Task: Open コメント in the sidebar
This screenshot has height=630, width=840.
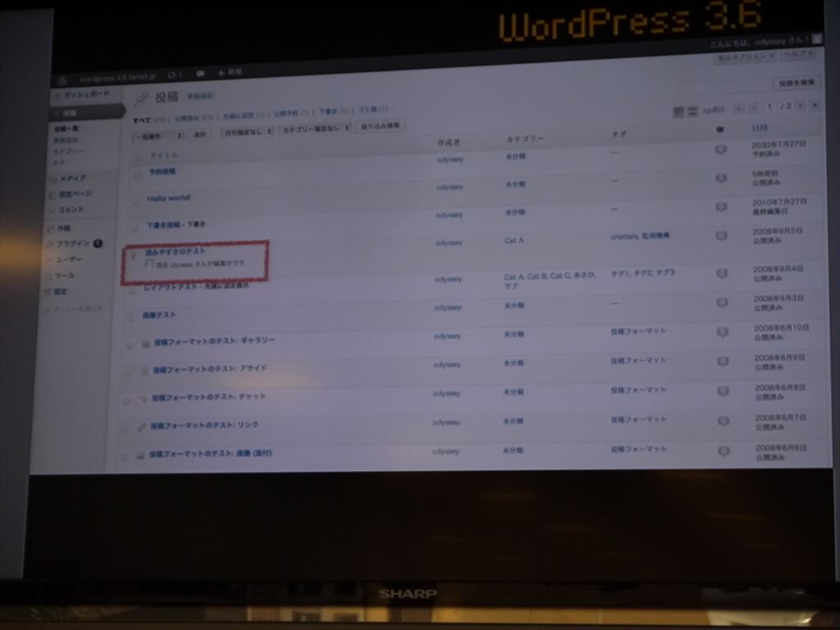Action: [71, 209]
